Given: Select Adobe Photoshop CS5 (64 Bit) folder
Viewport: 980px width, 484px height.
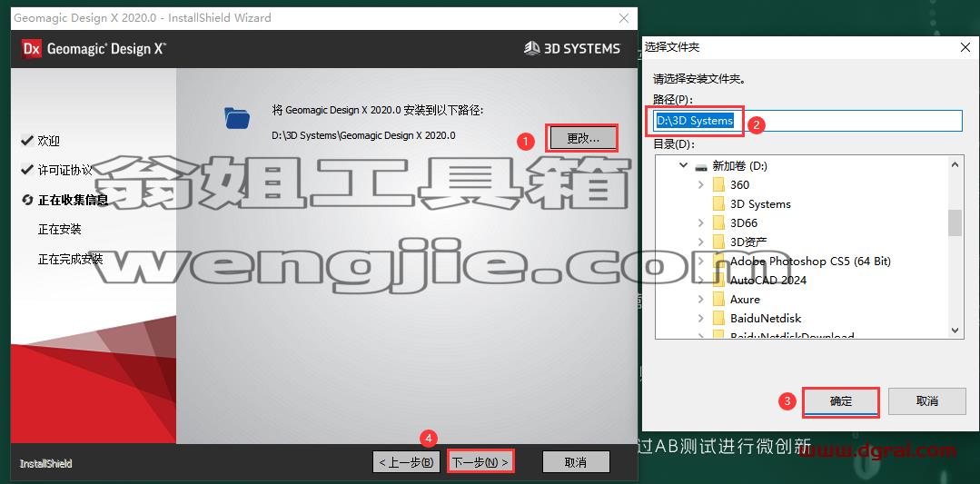Looking at the screenshot, I should (x=810, y=261).
